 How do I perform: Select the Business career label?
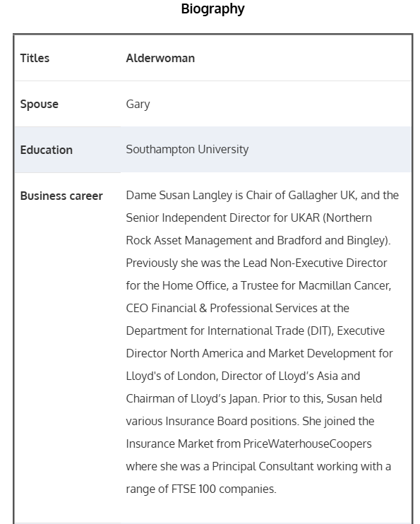click(61, 196)
